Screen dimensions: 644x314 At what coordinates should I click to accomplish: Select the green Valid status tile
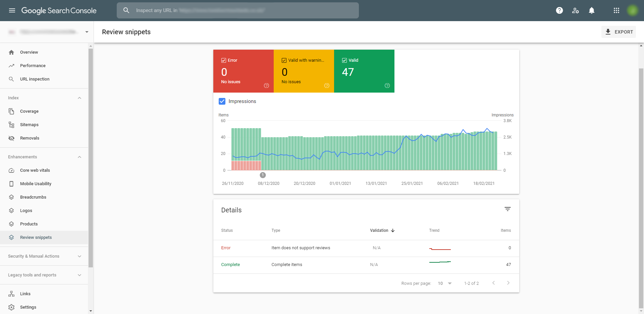[x=364, y=71]
